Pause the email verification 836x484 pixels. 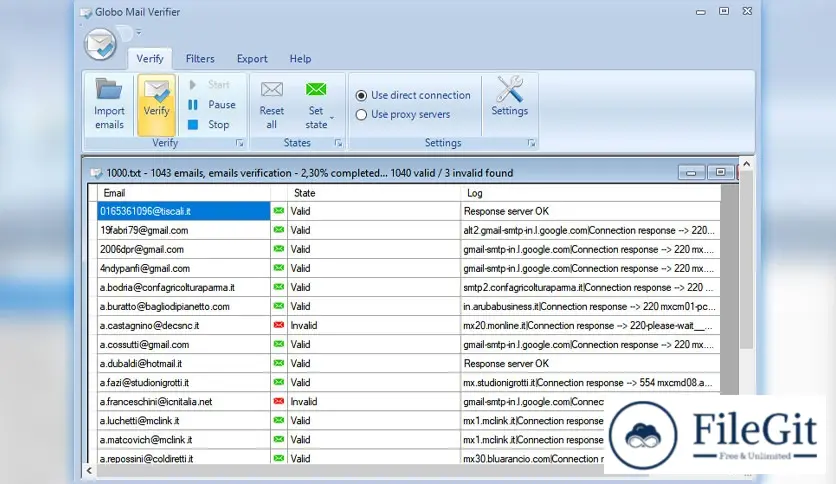click(x=212, y=104)
